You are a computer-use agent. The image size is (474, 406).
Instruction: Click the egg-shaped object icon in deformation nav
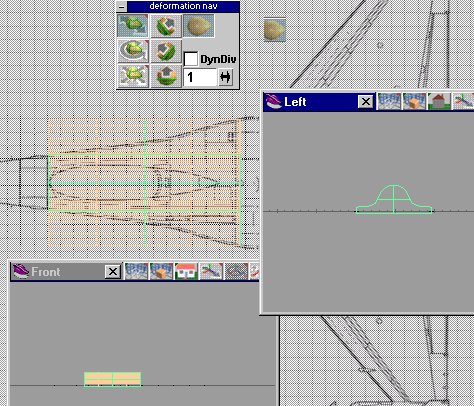point(199,26)
